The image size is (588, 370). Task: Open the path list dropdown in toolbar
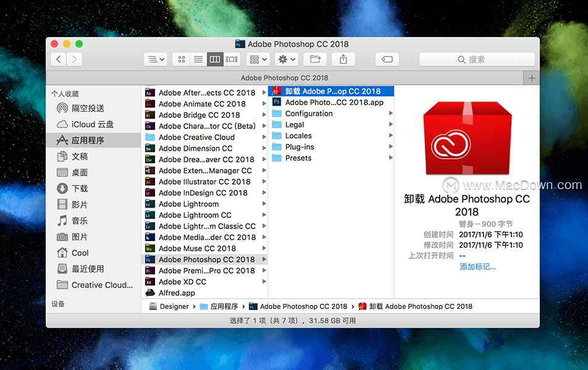point(156,59)
